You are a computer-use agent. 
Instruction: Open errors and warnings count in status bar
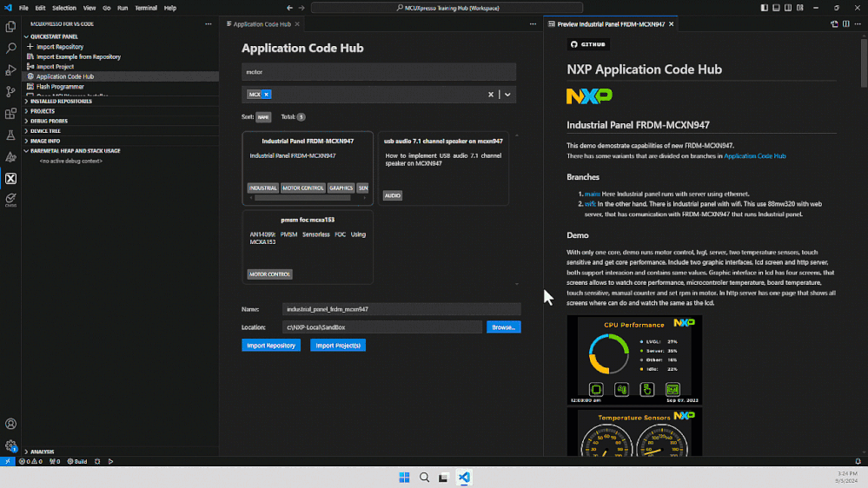click(x=30, y=461)
